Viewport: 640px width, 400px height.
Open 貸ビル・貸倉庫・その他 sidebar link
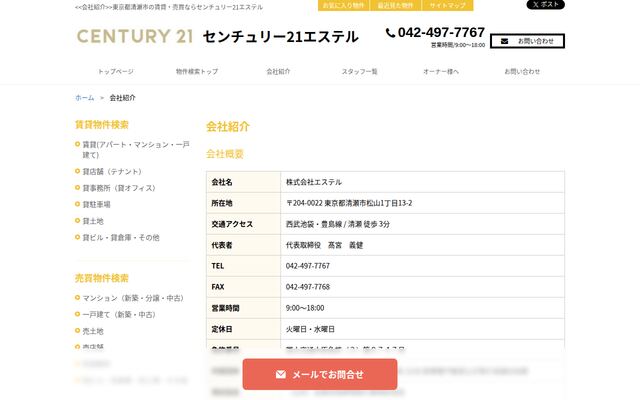point(121,238)
